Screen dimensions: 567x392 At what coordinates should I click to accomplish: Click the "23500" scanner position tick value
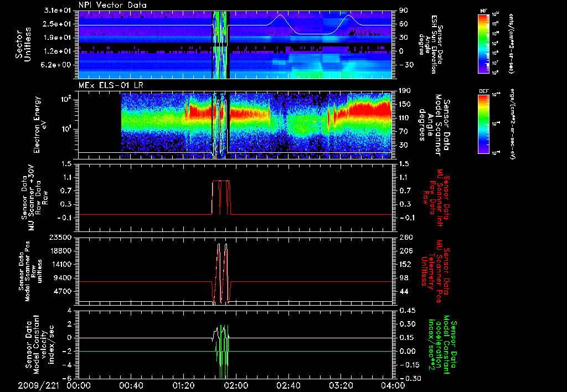point(61,237)
